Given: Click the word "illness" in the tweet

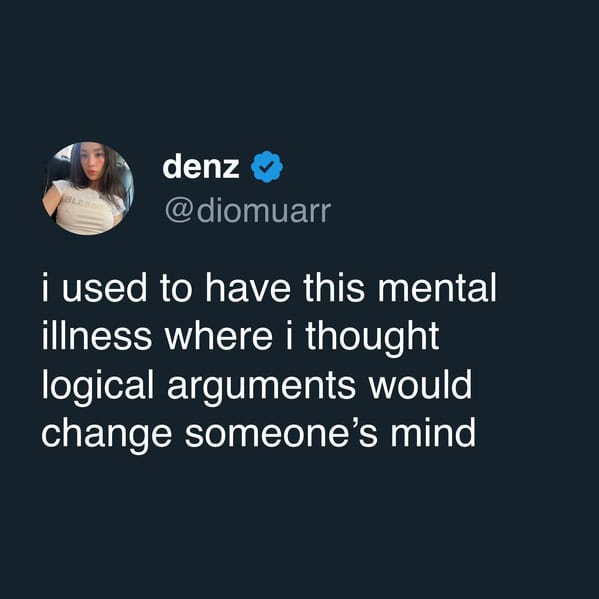Looking at the screenshot, I should 97,335.
